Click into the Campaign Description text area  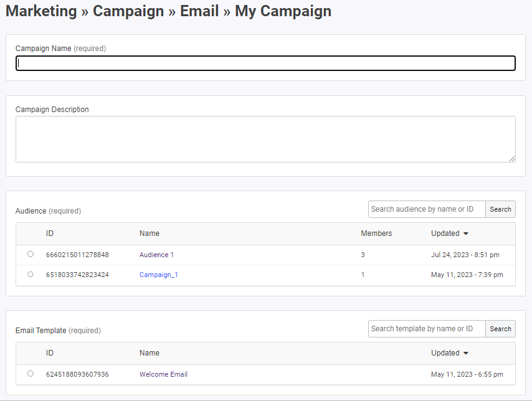pos(265,139)
